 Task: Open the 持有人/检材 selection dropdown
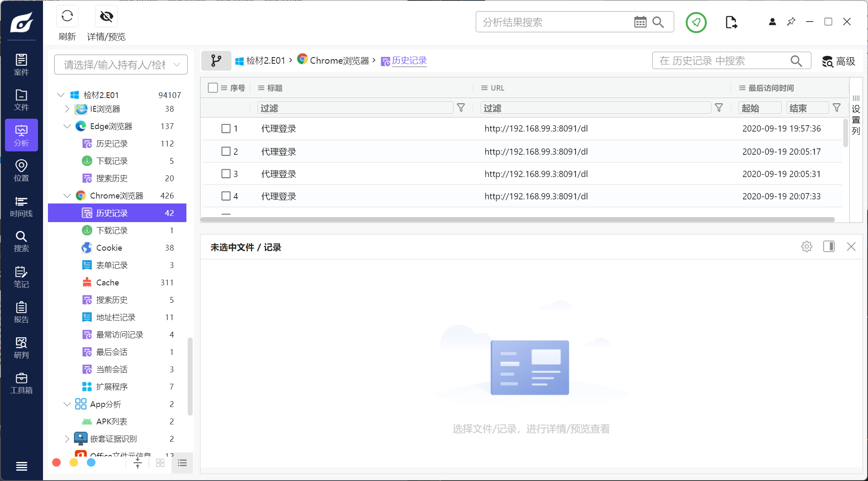tap(121, 65)
